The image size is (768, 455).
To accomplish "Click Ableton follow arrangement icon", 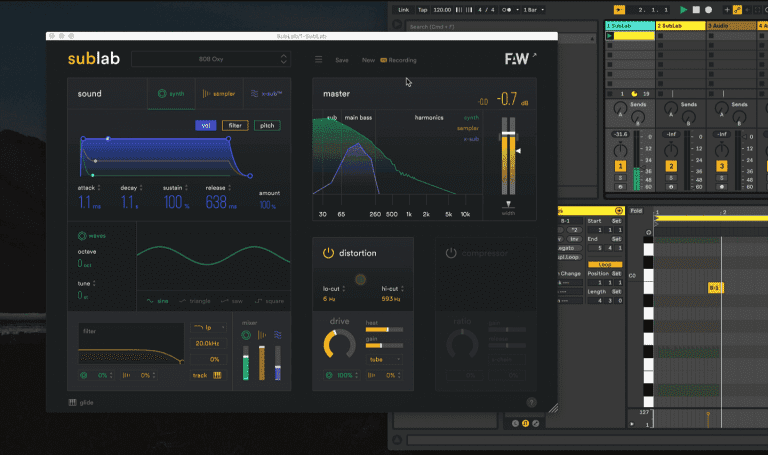I will tap(619, 10).
